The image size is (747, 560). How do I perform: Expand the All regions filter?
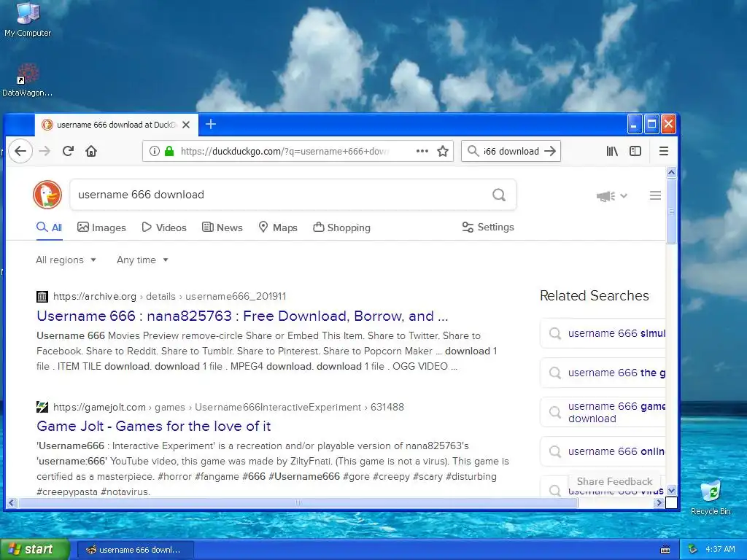pyautogui.click(x=66, y=260)
